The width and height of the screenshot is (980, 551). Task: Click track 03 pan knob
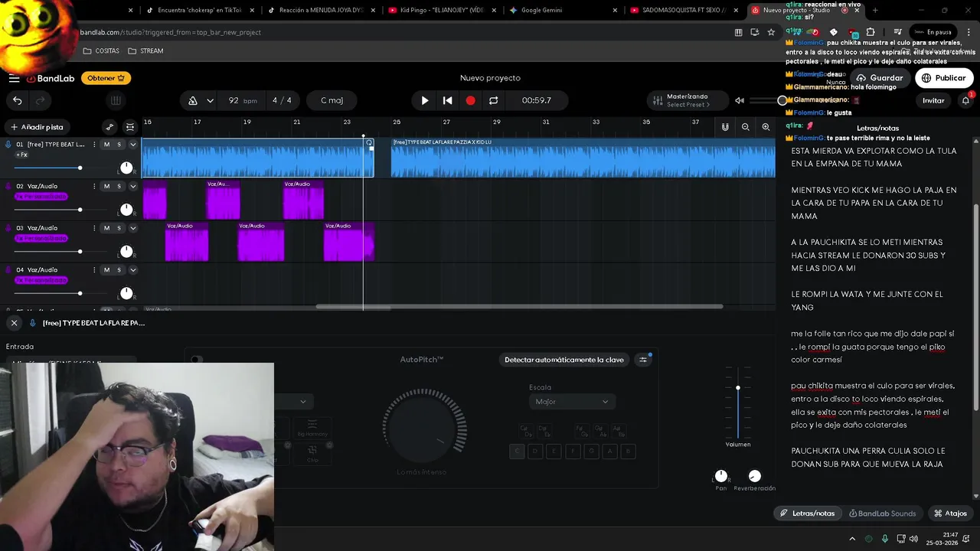(126, 251)
